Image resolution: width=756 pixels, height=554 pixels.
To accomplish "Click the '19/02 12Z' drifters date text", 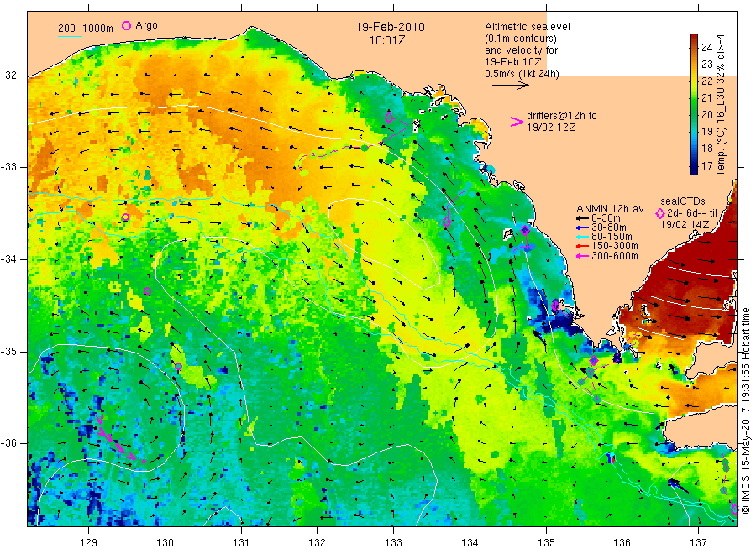I will click(x=550, y=128).
